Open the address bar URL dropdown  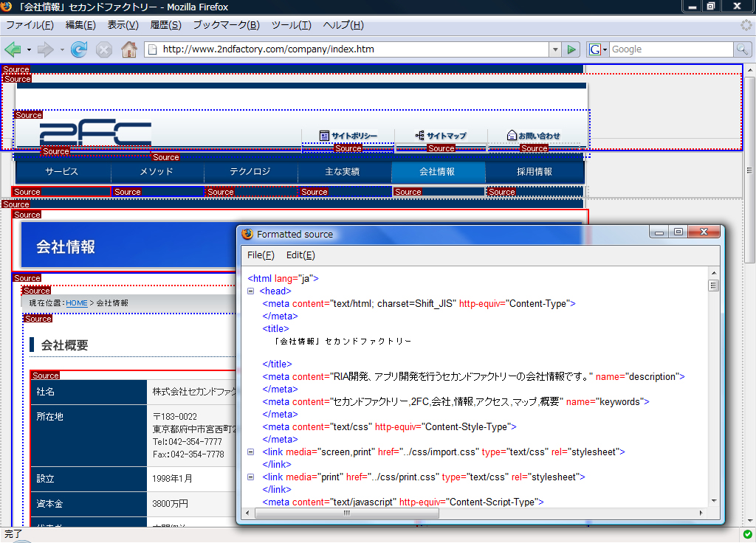[555, 49]
